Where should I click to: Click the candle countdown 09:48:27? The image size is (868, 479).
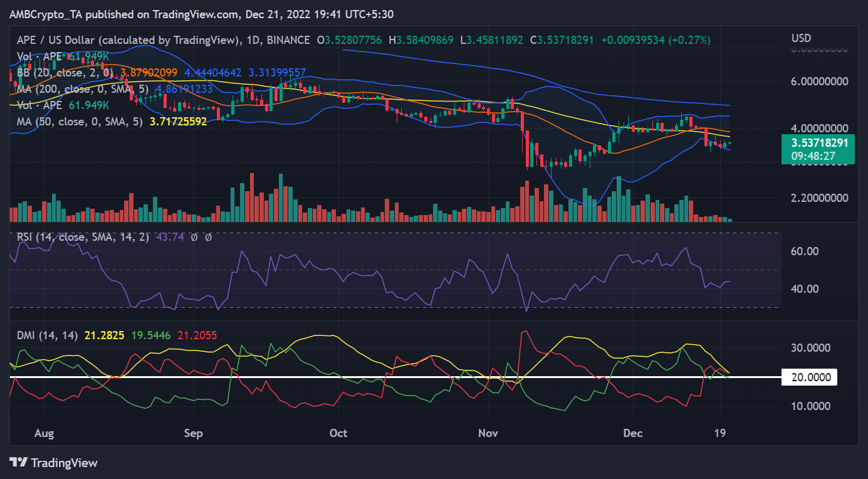pyautogui.click(x=813, y=155)
